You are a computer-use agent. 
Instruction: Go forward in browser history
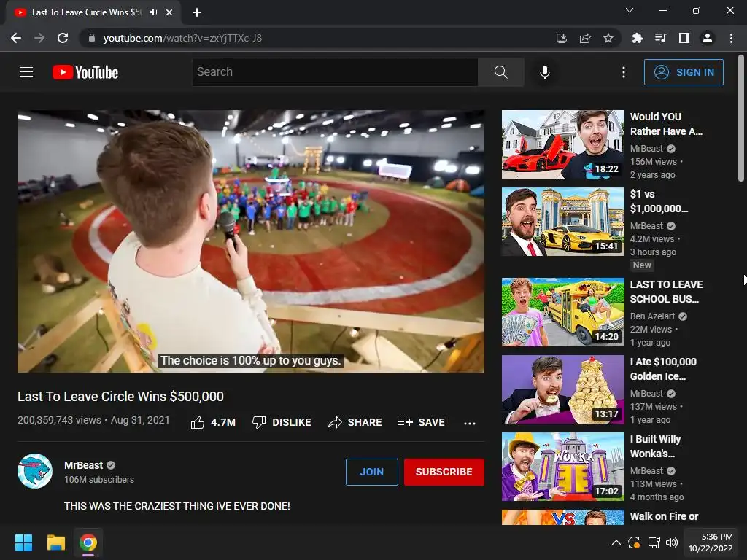point(39,38)
